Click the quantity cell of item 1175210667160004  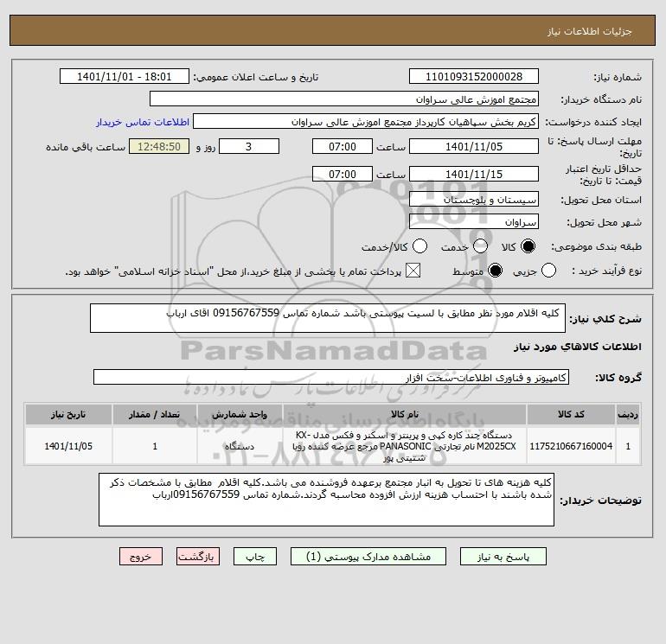155,446
